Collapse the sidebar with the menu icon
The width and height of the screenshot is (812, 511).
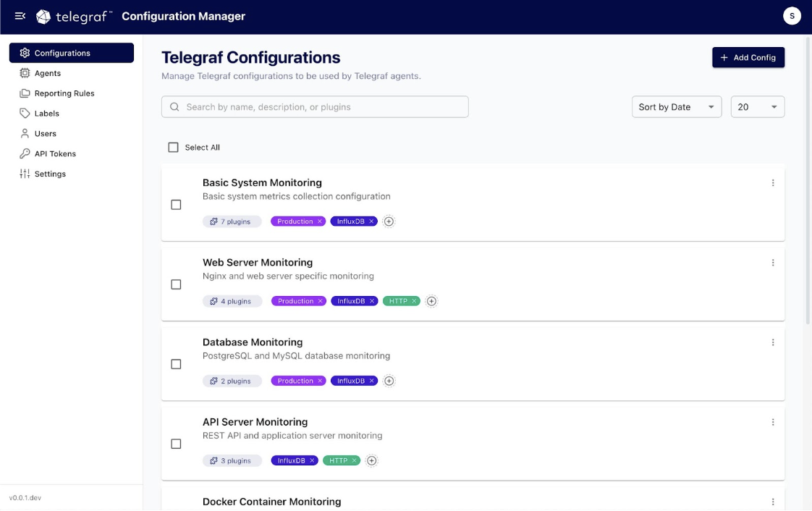coord(20,16)
